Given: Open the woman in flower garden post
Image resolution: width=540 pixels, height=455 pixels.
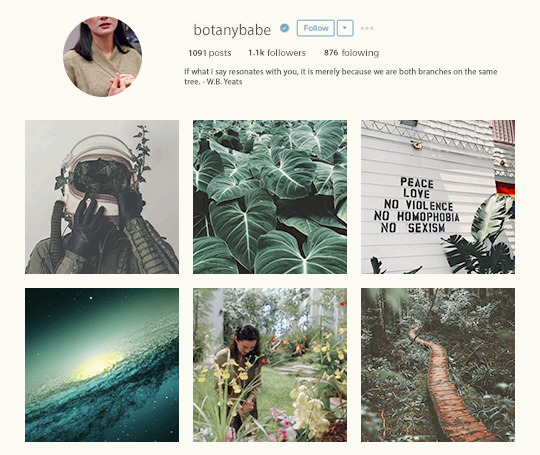Looking at the screenshot, I should 270,365.
